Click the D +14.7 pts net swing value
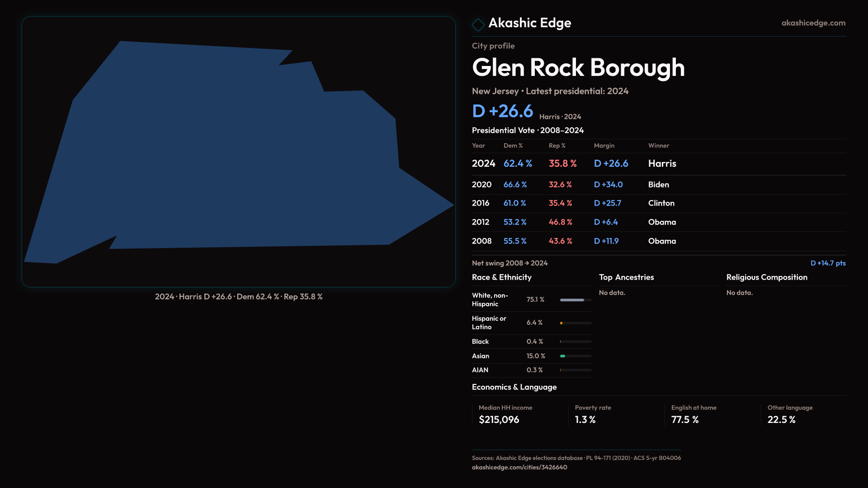The image size is (868, 488). pyautogui.click(x=828, y=263)
